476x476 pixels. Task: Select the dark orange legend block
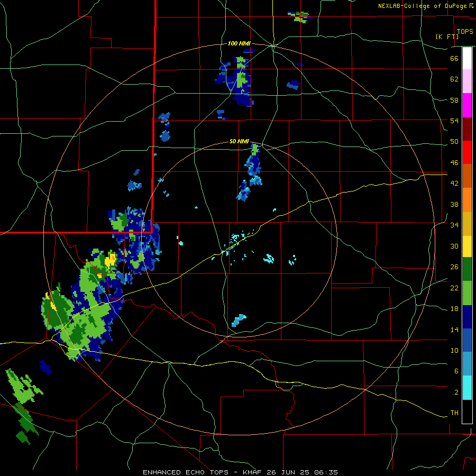[x=467, y=176]
